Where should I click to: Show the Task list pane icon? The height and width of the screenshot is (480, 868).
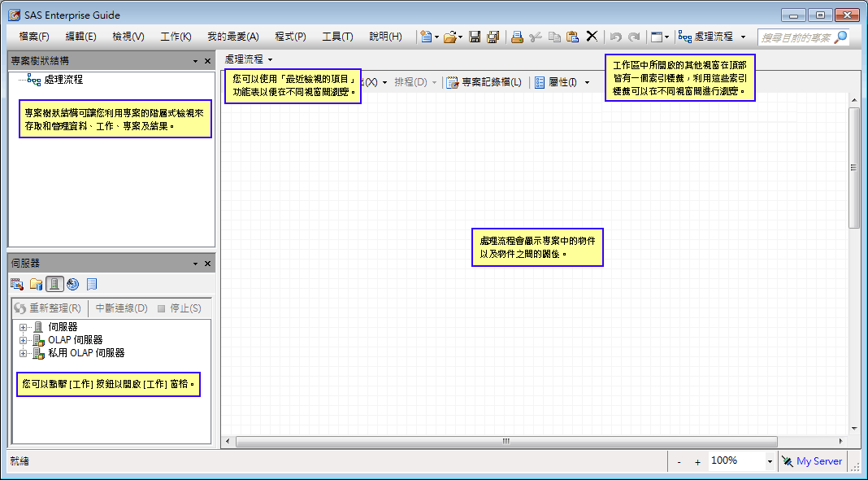(17, 285)
